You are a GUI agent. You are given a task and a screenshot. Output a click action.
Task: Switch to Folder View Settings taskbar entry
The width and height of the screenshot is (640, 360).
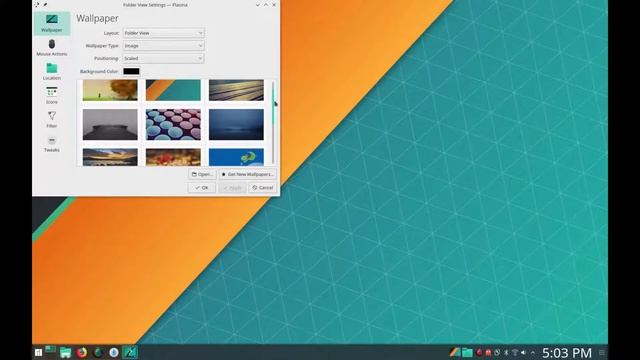[x=130, y=352]
